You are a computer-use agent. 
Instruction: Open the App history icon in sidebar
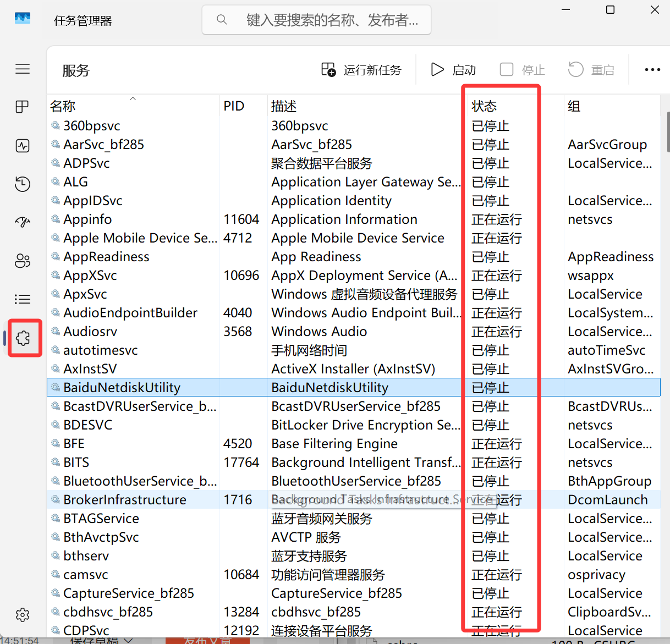[x=23, y=184]
